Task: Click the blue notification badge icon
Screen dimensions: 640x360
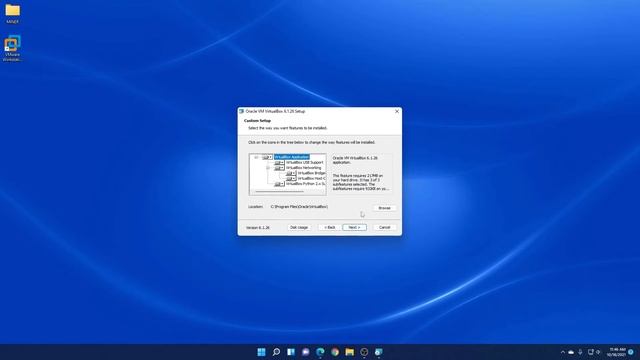Action: [631, 352]
